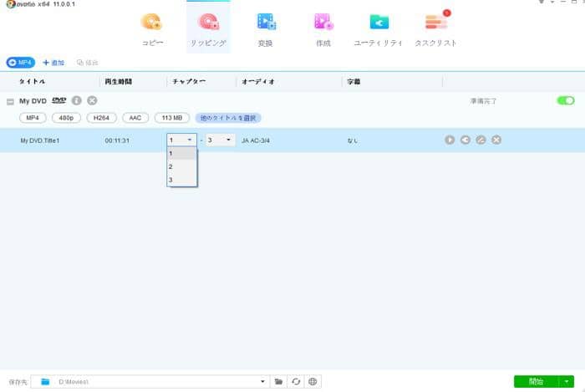585x392 pixels.
Task: Delete the My DVD.Title1 row
Action: pos(496,140)
